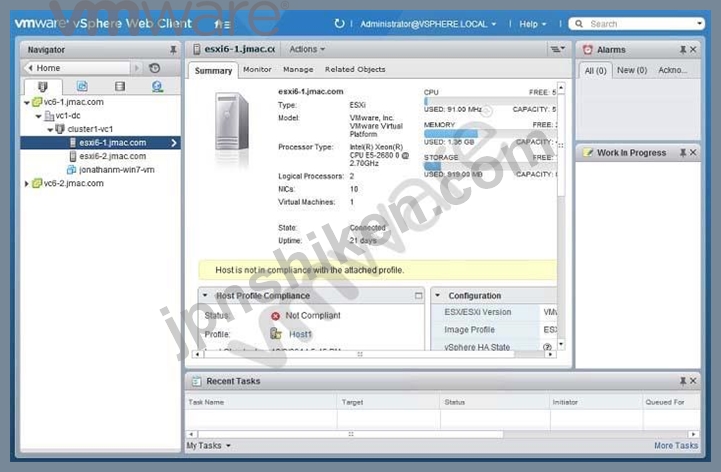Sort tasks by Status column

pos(495,402)
